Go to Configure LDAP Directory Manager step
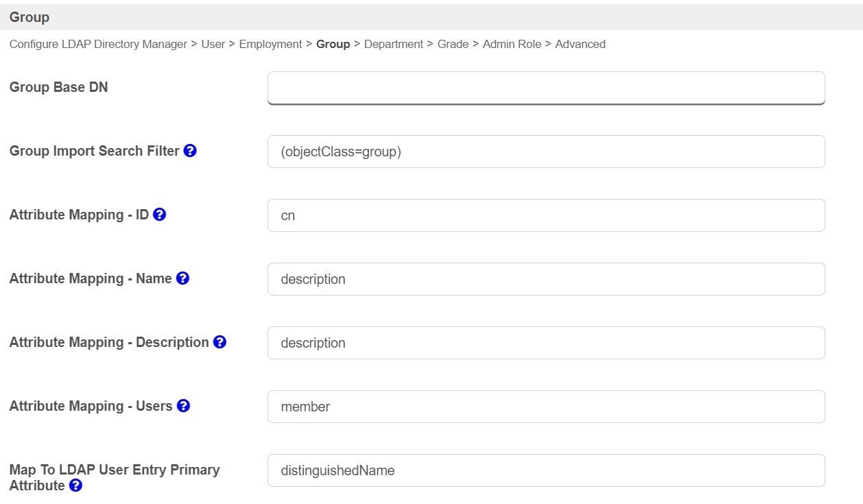This screenshot has width=863, height=504. point(98,44)
